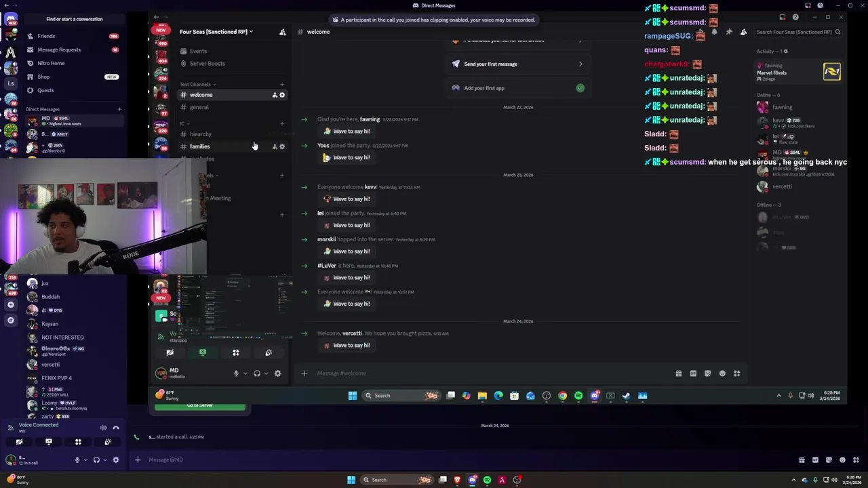Open output device dropdown beside headphones
This screenshot has width=868, height=488.
pos(104,460)
